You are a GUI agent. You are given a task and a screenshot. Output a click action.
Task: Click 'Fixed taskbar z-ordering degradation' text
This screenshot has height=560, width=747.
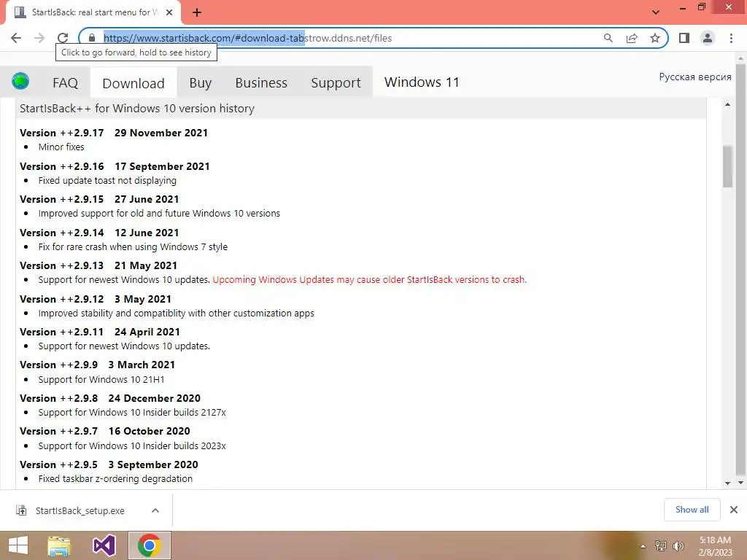click(x=115, y=478)
